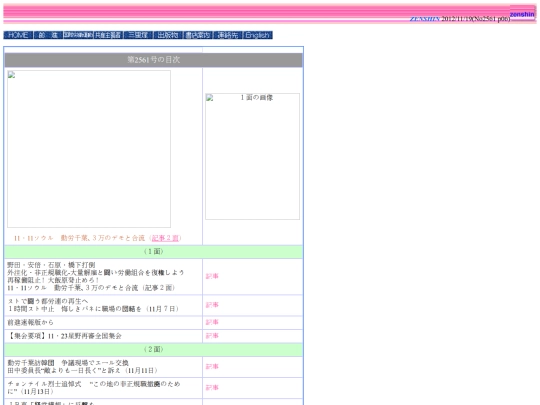Open the 出版物 navigation button

[168, 35]
